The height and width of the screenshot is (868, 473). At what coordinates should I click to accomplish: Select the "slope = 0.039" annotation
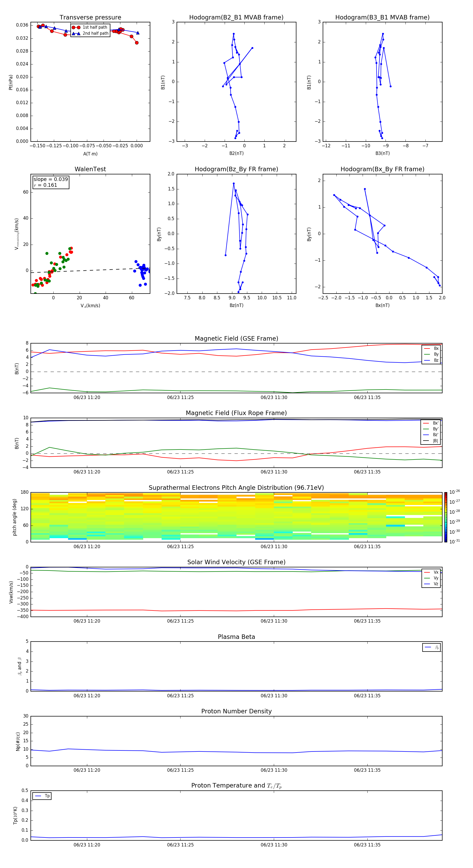[50, 179]
